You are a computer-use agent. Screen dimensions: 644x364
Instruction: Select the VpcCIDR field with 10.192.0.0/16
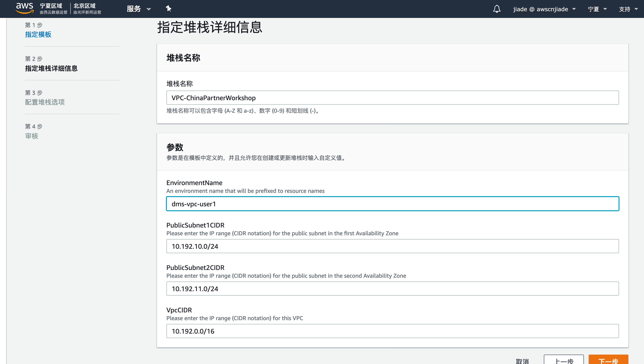[393, 331]
